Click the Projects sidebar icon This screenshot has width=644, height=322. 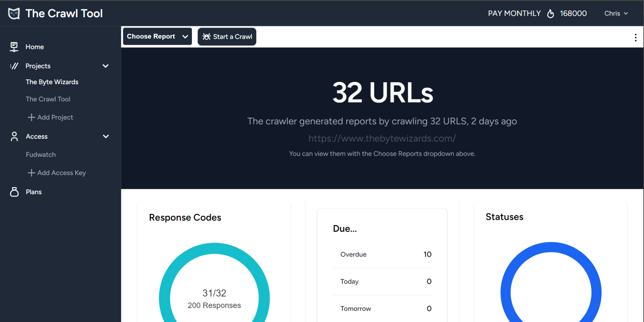14,66
